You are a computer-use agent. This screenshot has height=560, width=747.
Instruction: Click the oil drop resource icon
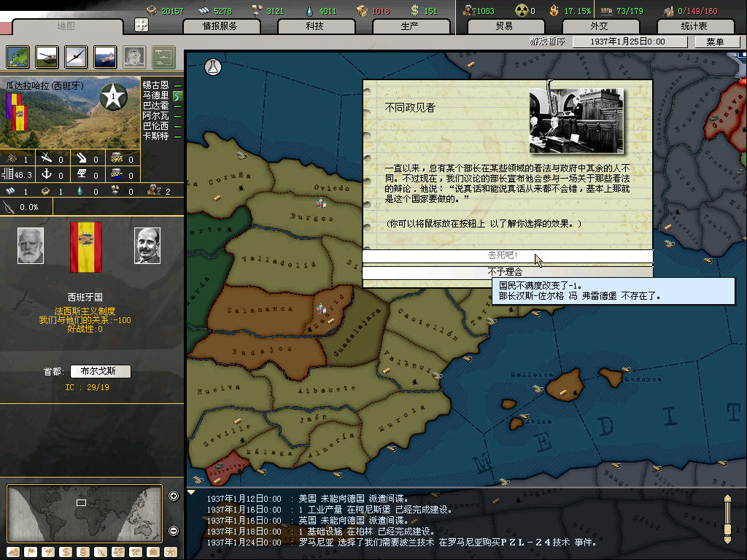309,10
